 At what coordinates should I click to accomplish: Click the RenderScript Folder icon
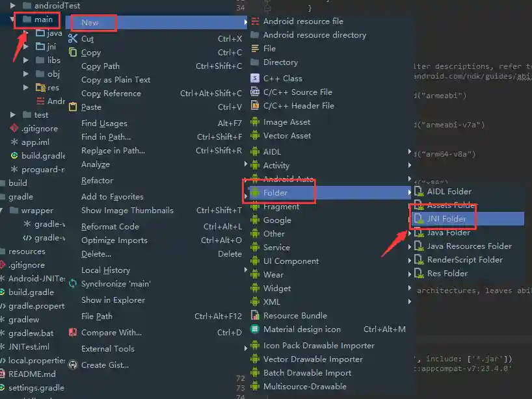419,260
